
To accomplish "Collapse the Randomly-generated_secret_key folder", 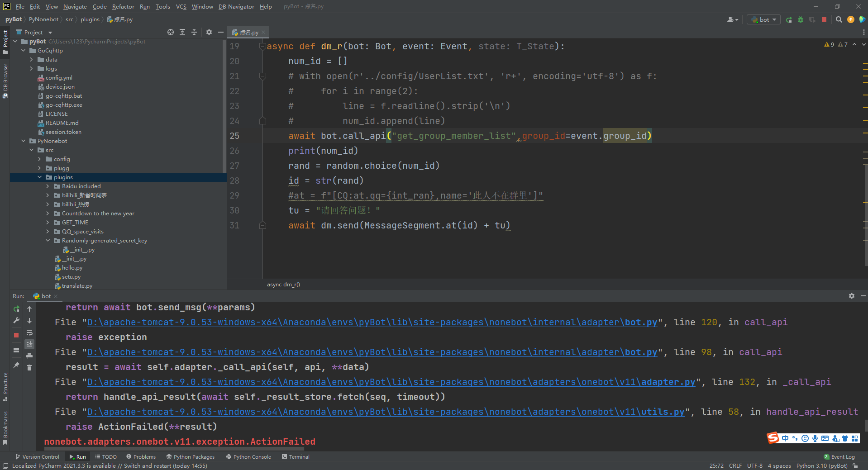I will tap(48, 240).
